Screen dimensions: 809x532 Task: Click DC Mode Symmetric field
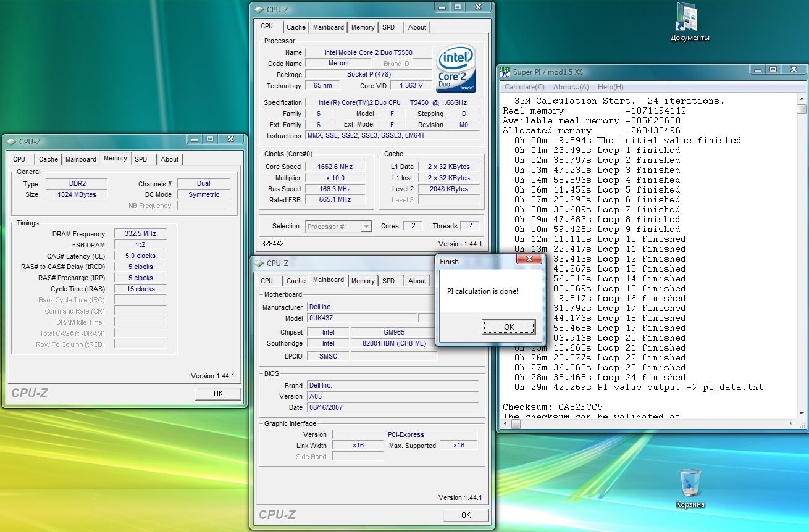203,195
